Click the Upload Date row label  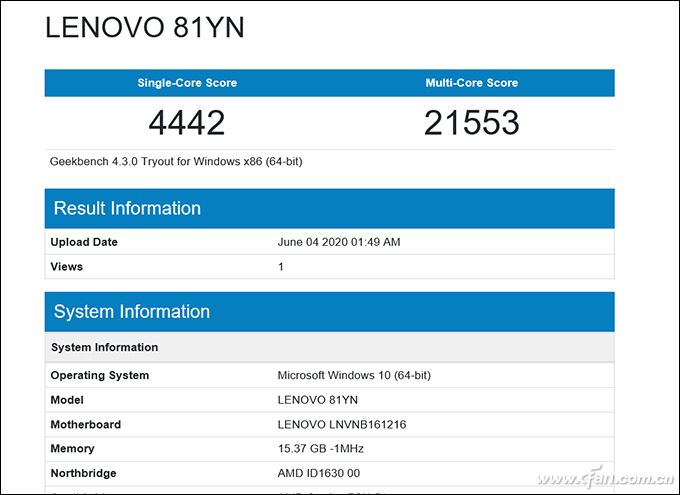point(84,242)
